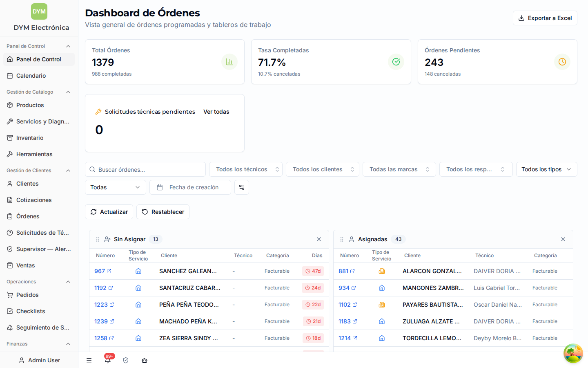Toggle the sidebar hamburger menu icon

89,360
